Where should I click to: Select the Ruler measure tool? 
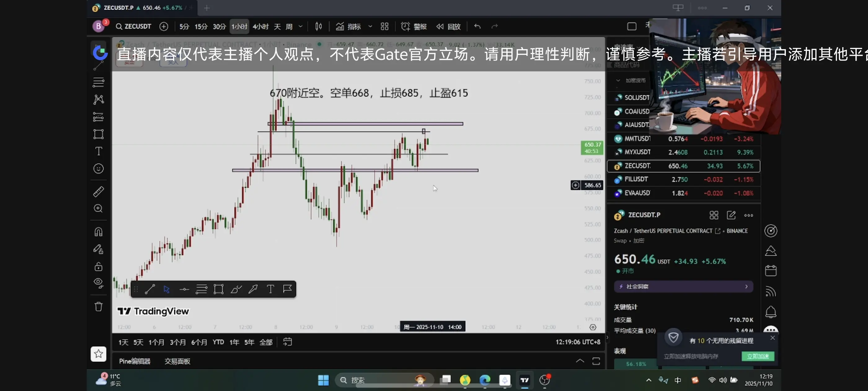98,191
